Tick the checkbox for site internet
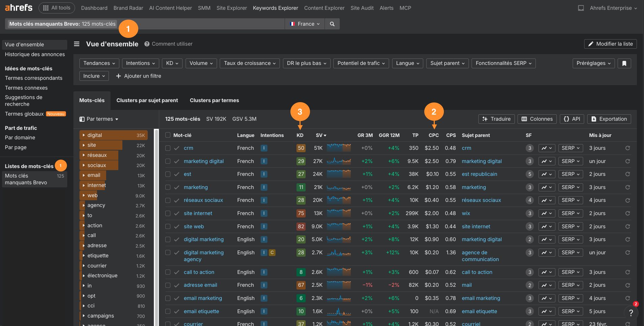644x326 pixels. point(168,213)
